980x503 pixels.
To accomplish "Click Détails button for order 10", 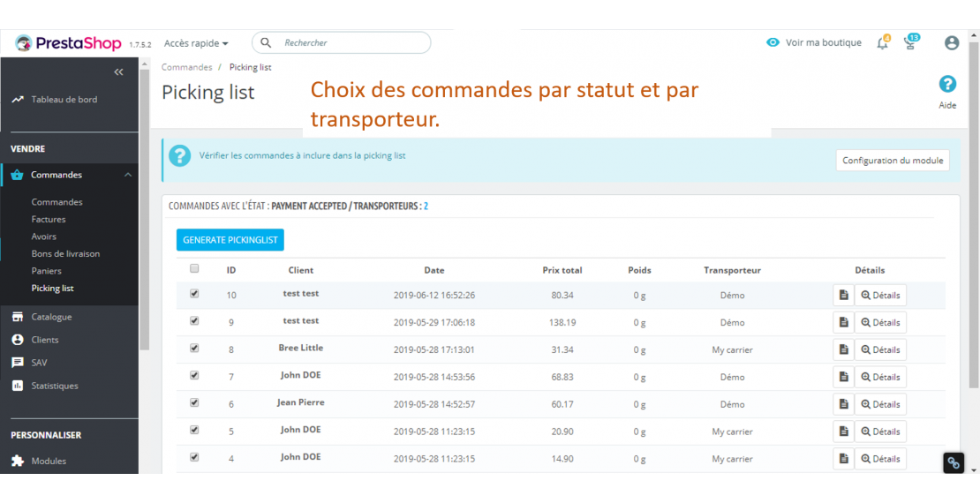I will point(880,295).
